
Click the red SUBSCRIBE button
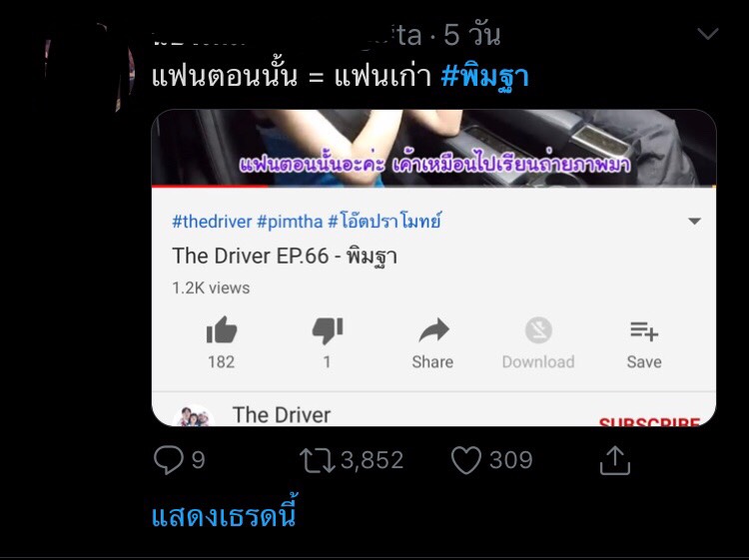650,421
